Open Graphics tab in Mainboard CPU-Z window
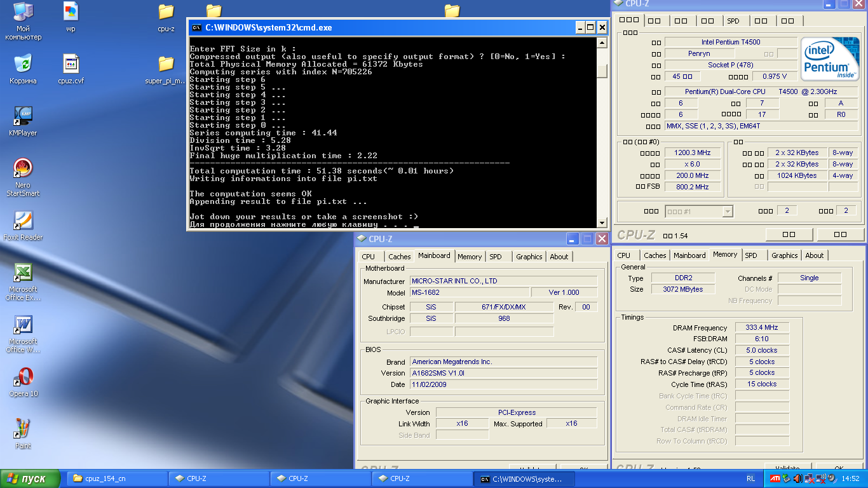868x488 pixels. click(x=529, y=257)
